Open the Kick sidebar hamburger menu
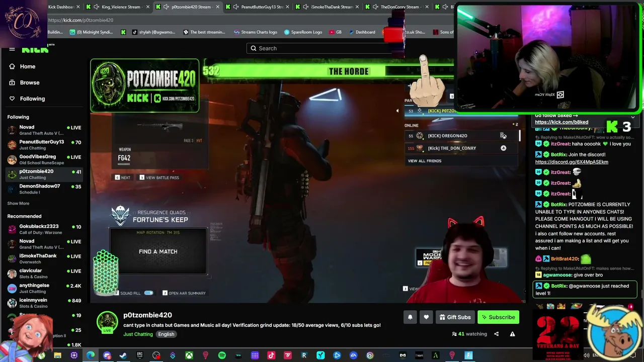The width and height of the screenshot is (644, 362). coord(12,49)
